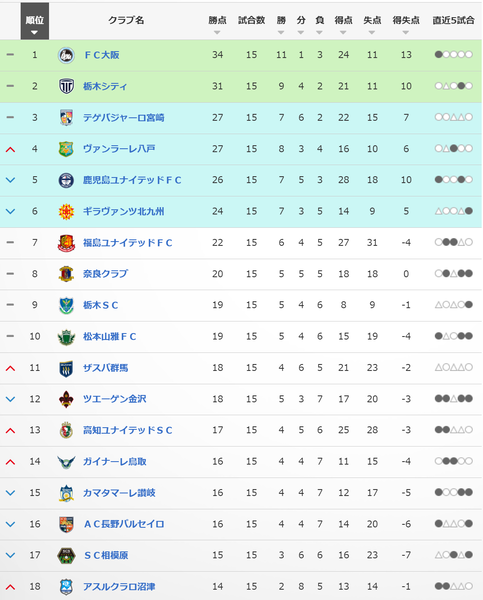Sort standings by 勝点 column arrow
483x600 pixels.
(217, 33)
